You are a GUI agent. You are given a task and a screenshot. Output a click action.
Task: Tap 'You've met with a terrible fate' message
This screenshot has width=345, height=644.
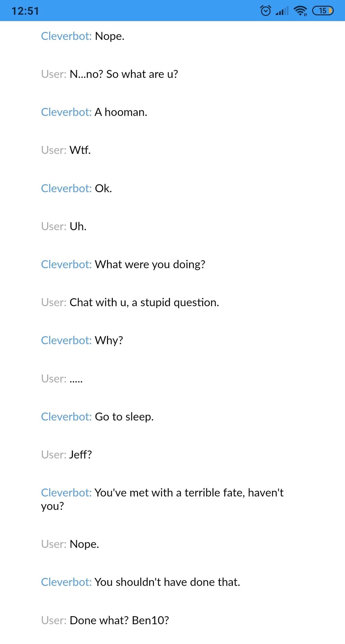[162, 499]
